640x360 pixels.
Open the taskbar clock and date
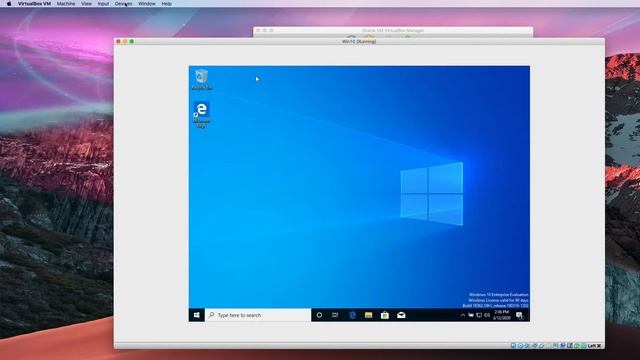coord(502,315)
